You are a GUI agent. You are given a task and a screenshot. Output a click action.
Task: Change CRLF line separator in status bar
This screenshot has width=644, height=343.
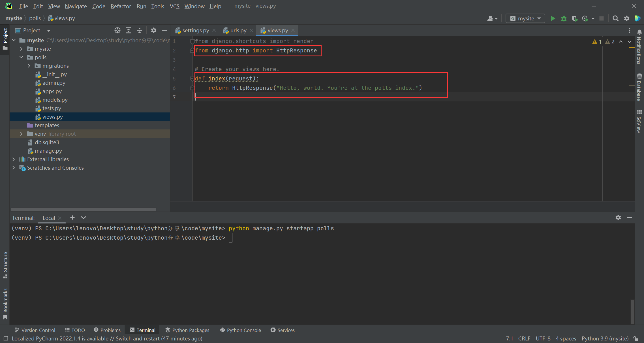coord(524,338)
